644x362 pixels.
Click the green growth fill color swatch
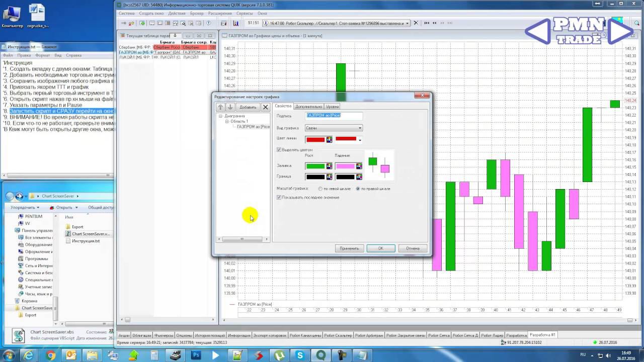315,166
